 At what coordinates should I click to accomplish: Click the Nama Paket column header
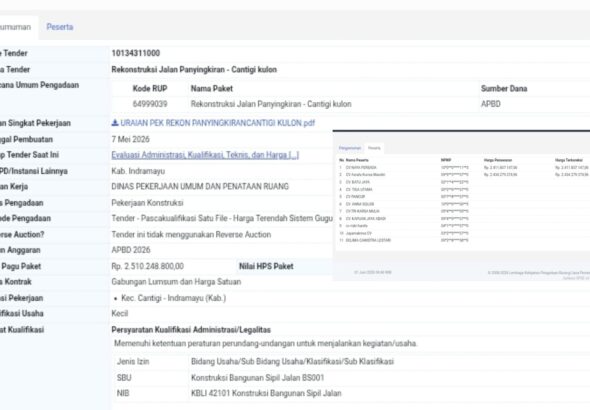click(x=212, y=89)
